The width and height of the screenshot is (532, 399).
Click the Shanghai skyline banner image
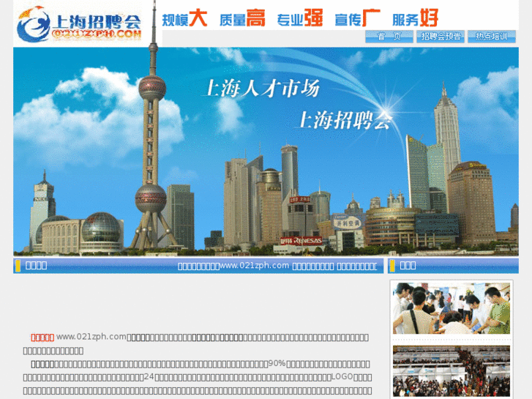[x=266, y=152]
